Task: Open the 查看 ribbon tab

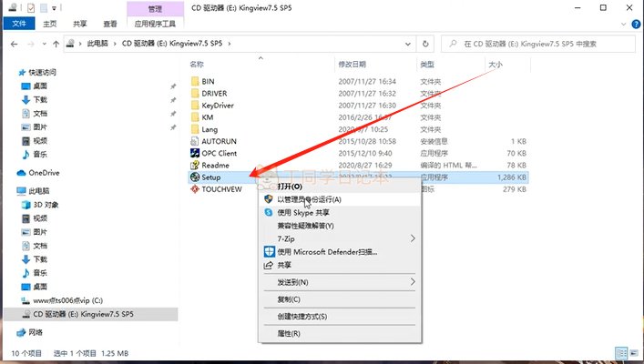Action: pyautogui.click(x=109, y=24)
